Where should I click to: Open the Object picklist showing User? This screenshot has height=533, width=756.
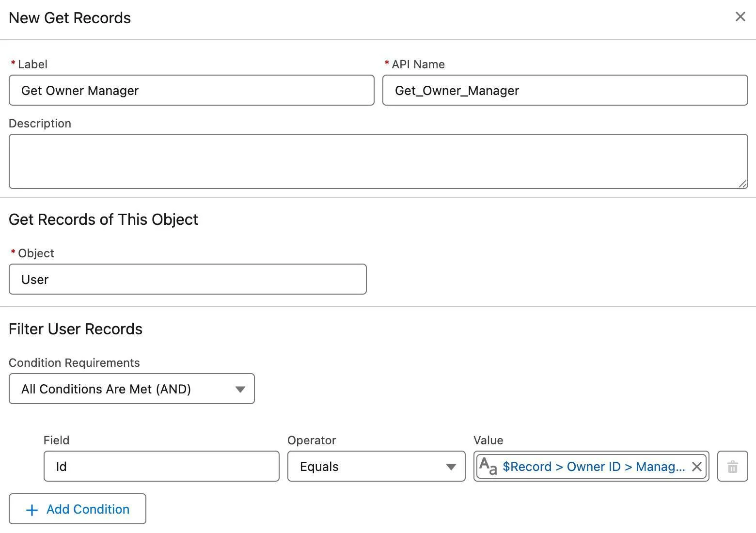pos(187,279)
